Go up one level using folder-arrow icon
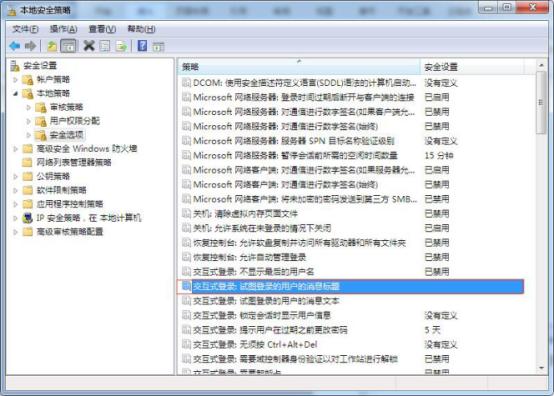This screenshot has height=396, width=554. [x=52, y=46]
